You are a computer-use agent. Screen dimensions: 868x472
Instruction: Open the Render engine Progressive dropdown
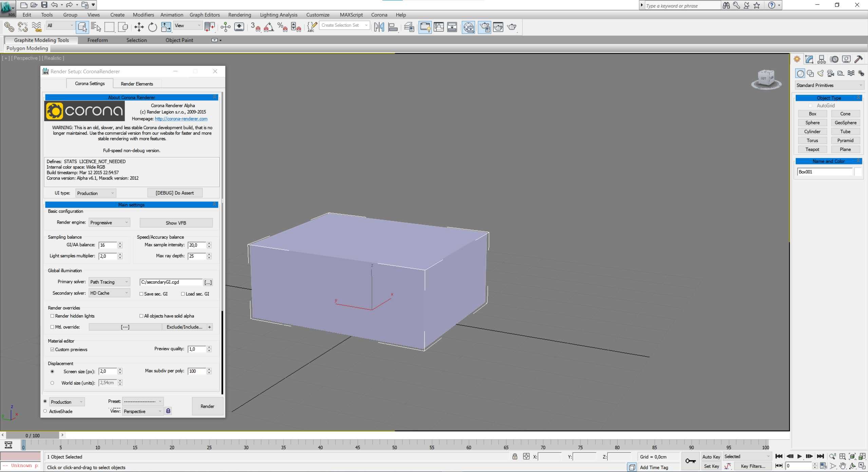point(109,223)
